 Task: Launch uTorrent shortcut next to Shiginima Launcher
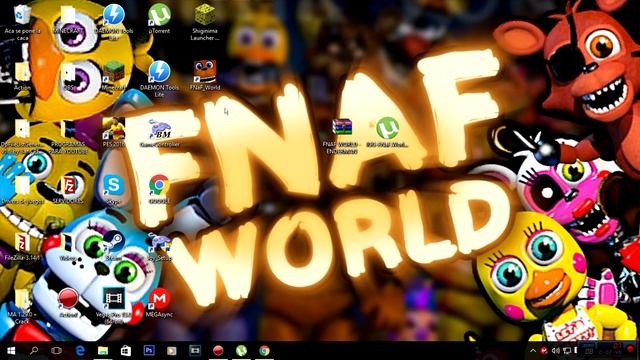159,15
